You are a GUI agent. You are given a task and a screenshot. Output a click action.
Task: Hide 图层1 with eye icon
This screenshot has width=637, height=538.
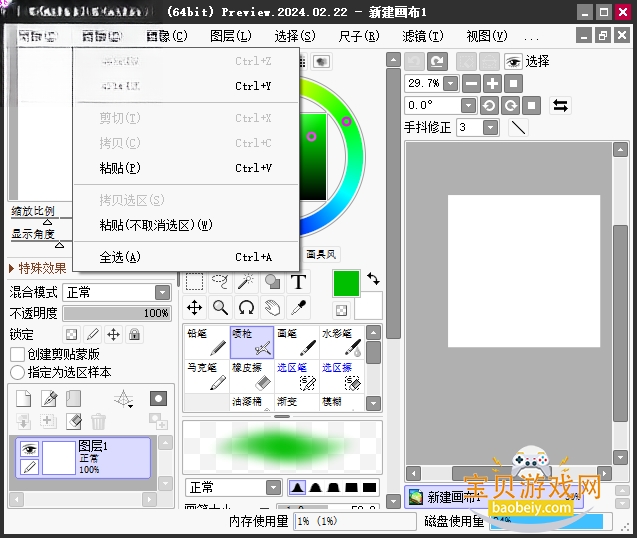[x=29, y=449]
